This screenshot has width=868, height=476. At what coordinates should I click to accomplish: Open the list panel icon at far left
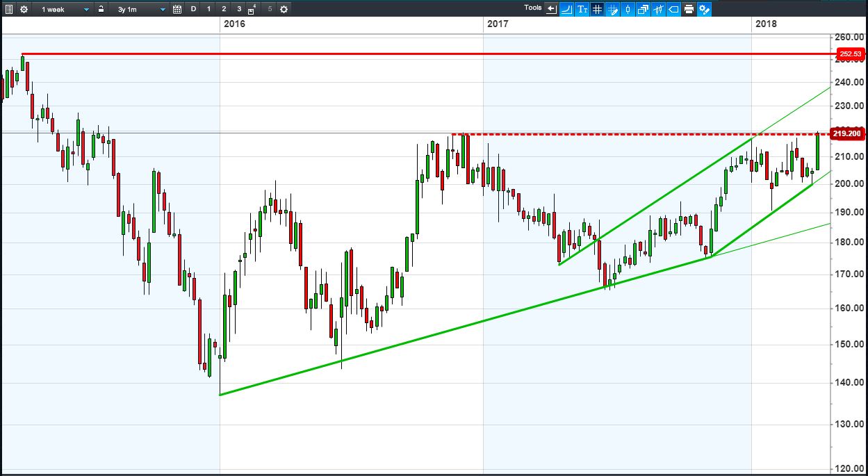tap(9, 9)
